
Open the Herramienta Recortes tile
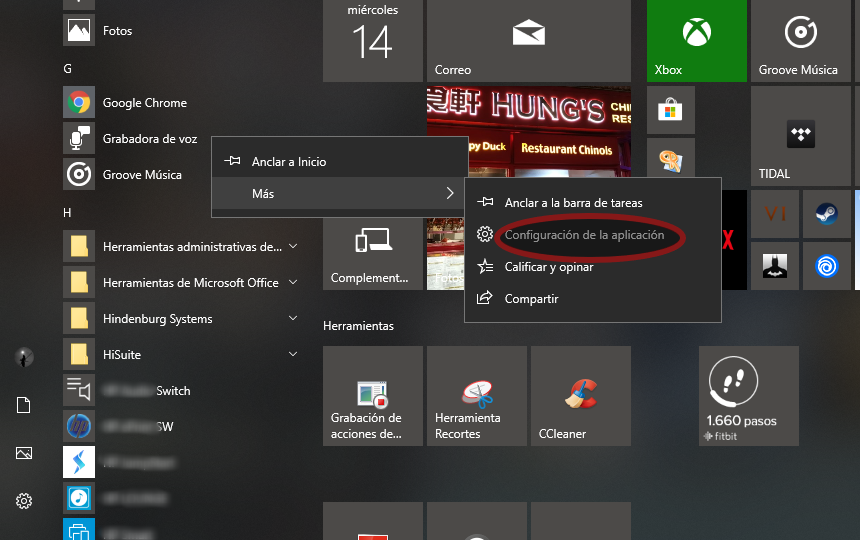point(477,396)
